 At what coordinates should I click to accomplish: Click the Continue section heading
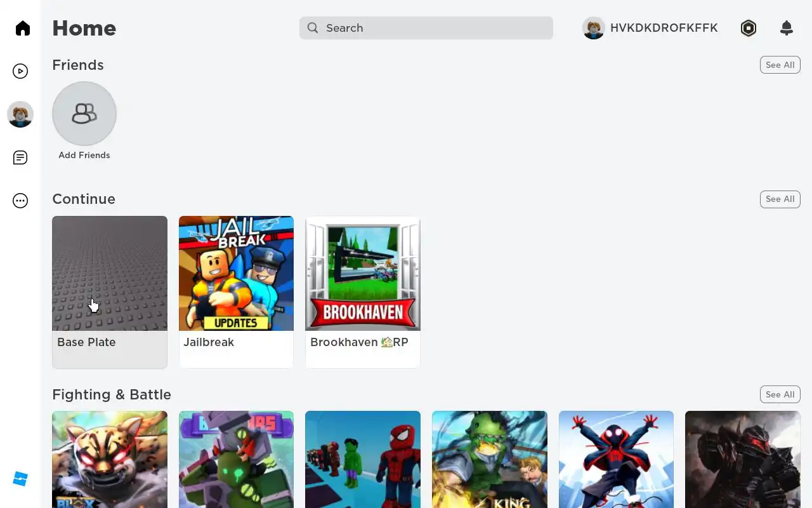pos(84,199)
